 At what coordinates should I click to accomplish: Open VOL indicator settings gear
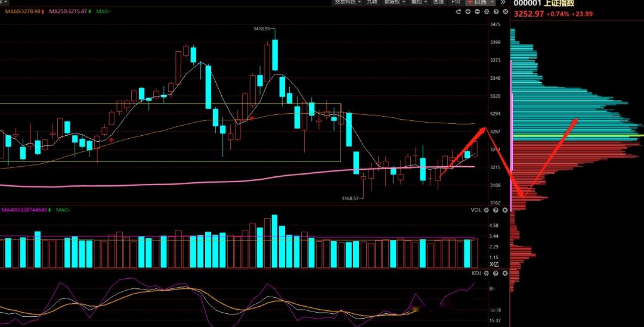487,210
